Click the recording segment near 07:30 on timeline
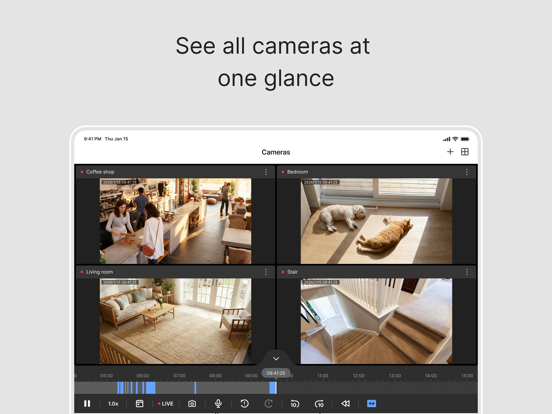 coord(195,388)
